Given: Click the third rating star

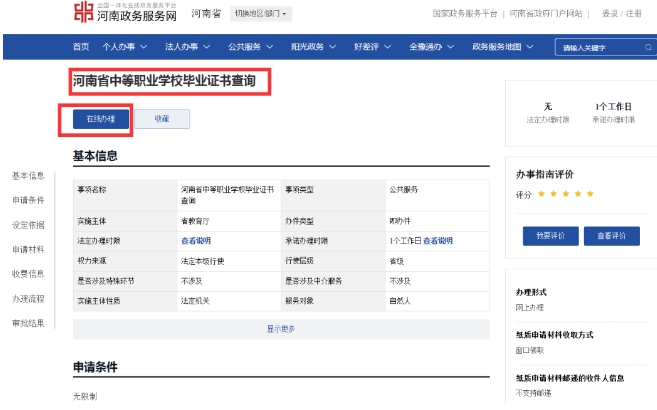Looking at the screenshot, I should [x=566, y=193].
